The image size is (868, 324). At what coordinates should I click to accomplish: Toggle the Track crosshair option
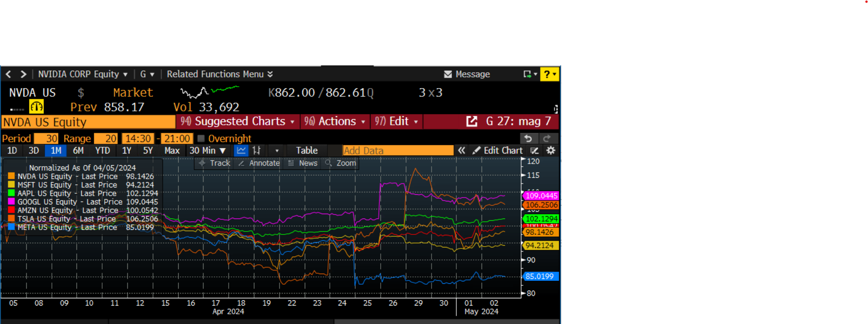[x=215, y=163]
